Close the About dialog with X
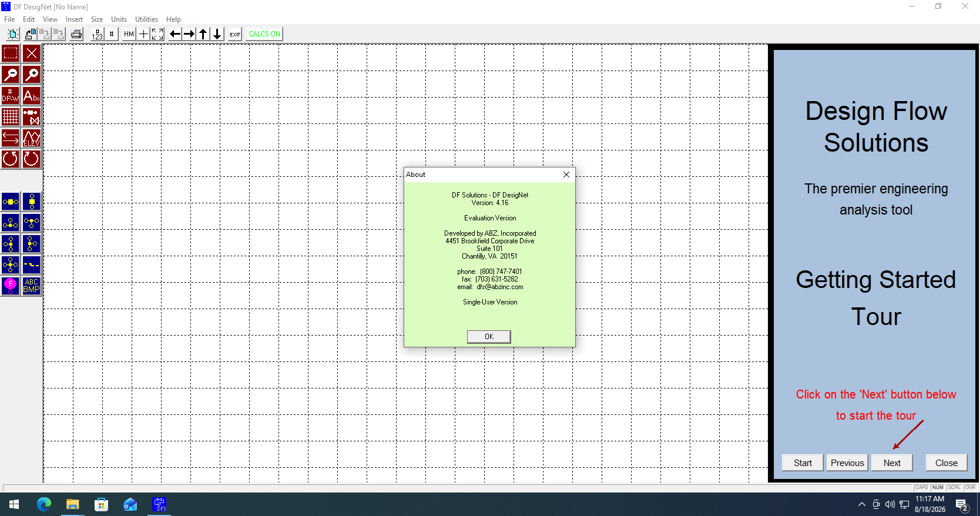This screenshot has width=980, height=516. point(566,175)
